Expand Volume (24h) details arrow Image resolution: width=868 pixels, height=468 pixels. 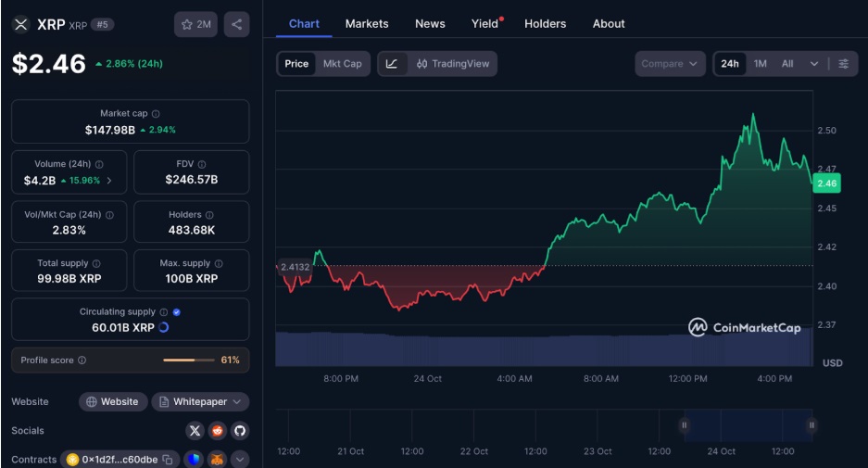109,181
